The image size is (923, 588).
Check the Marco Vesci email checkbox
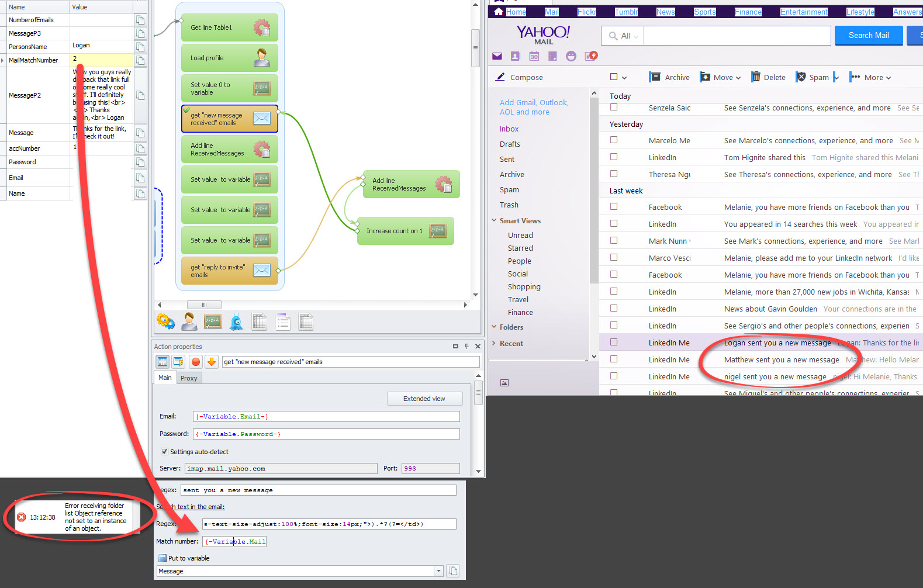614,257
